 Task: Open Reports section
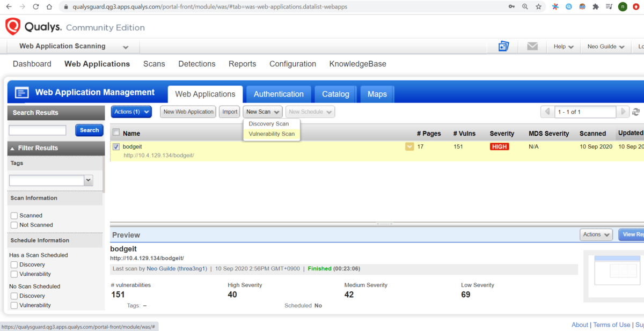point(243,64)
